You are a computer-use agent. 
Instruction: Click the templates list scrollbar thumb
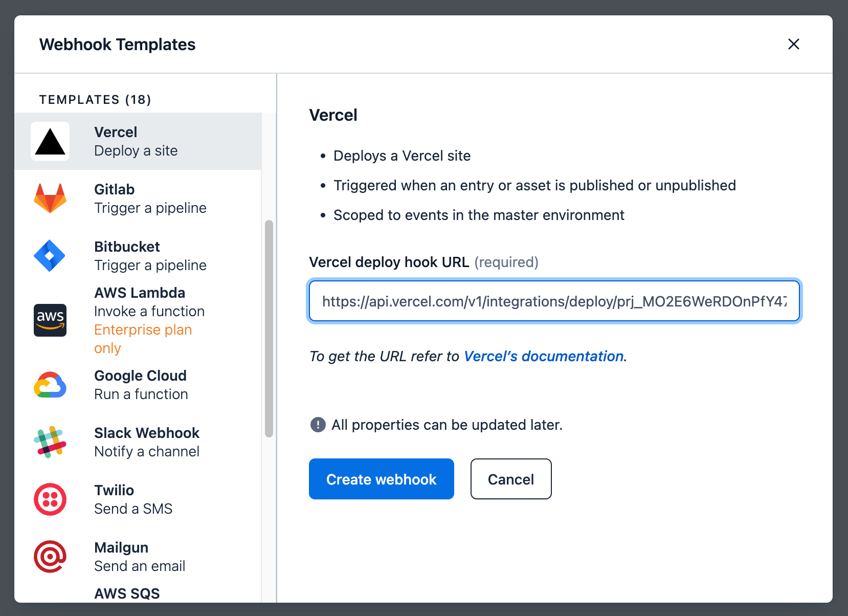tap(269, 328)
